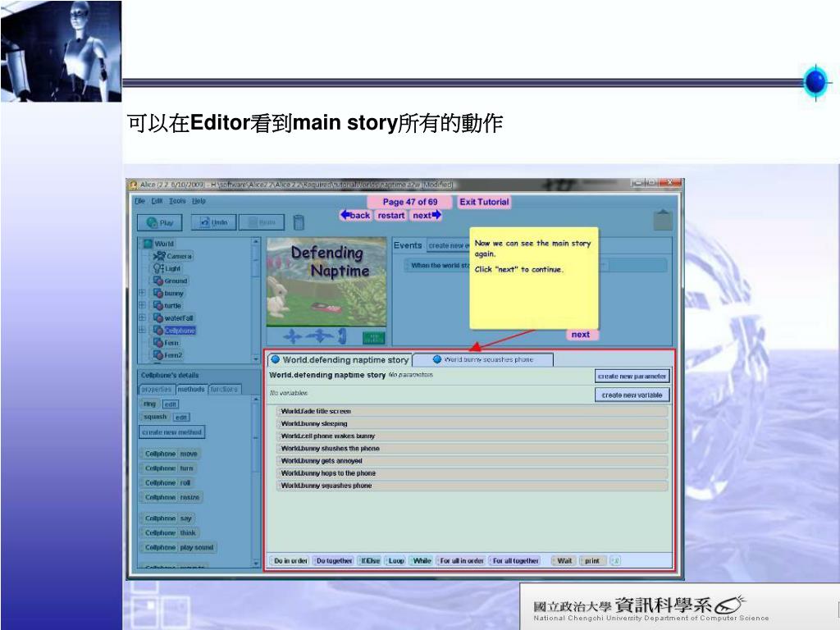Open the Tools menu
Viewport: 840px width, 630px height.
(177, 201)
